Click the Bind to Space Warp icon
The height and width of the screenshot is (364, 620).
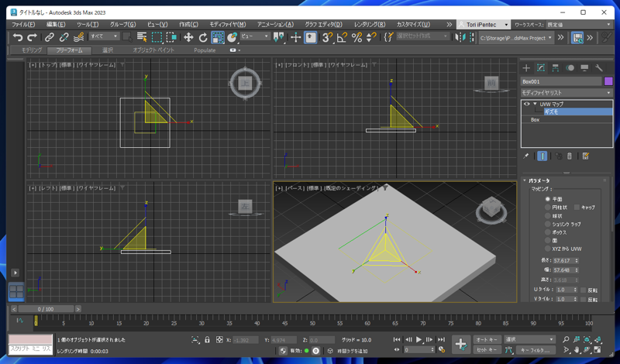coord(79,37)
